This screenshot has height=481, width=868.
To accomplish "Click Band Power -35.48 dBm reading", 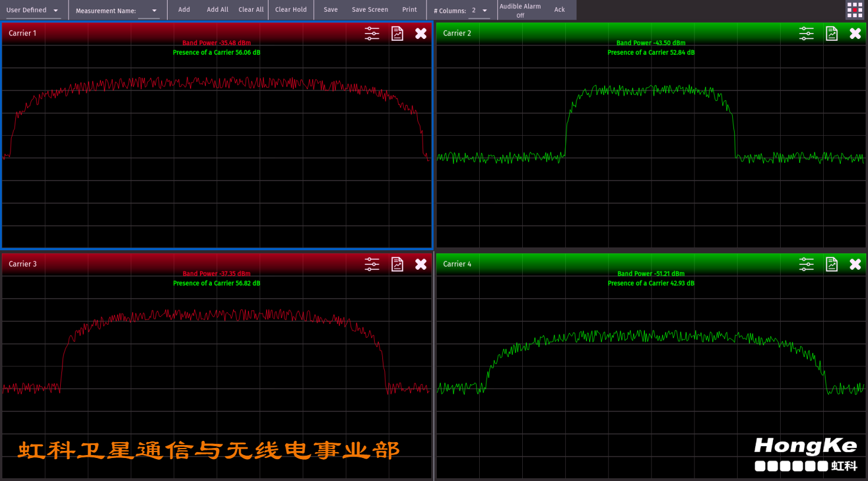I will [x=217, y=43].
